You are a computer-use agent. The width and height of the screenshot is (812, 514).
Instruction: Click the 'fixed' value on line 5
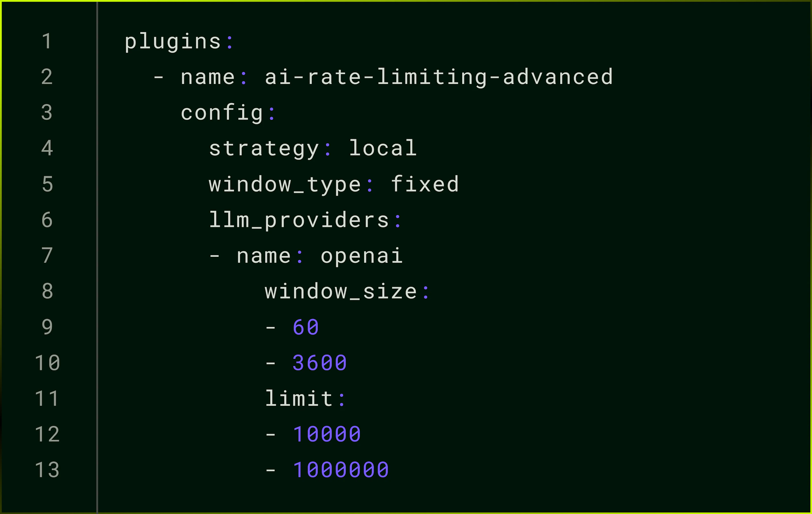pyautogui.click(x=425, y=184)
